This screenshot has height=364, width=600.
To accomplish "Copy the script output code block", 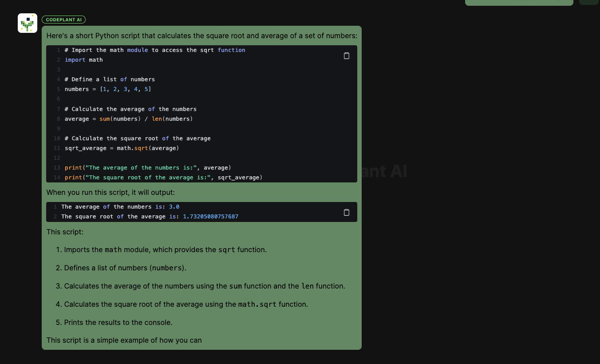I will [x=347, y=212].
